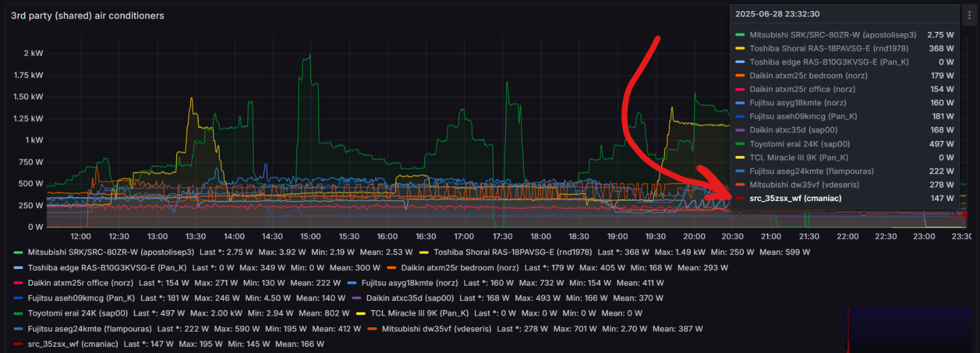This screenshot has height=353, width=980.
Task: Click the 497 W value in tooltip
Action: click(x=941, y=144)
